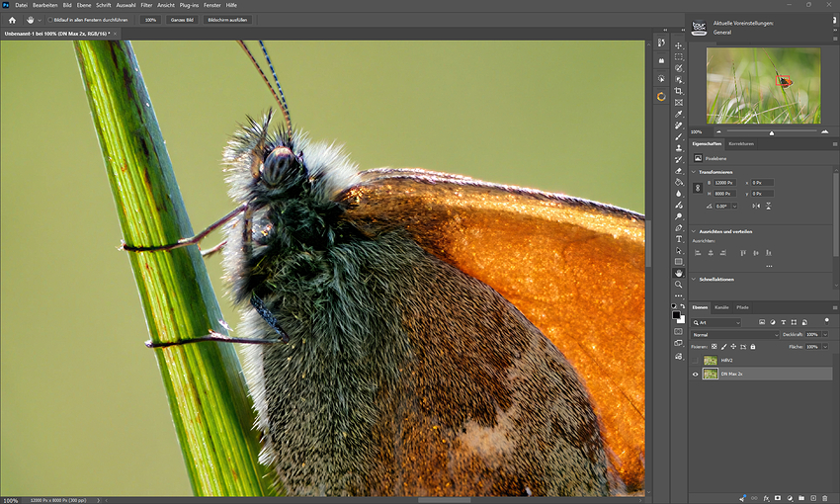Collapse the Transformieren section

(694, 172)
